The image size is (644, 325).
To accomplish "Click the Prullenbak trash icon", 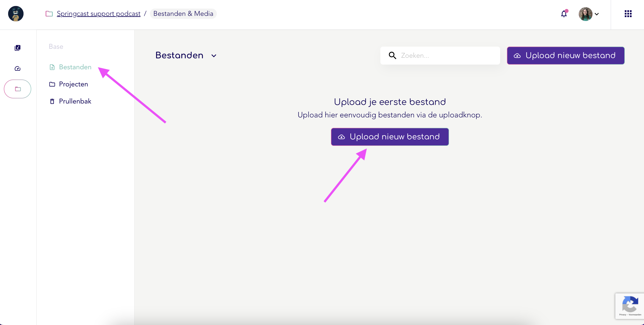I will (x=52, y=101).
